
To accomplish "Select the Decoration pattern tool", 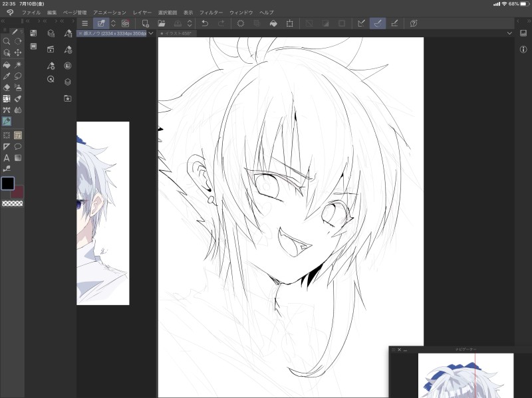I will pos(7,98).
